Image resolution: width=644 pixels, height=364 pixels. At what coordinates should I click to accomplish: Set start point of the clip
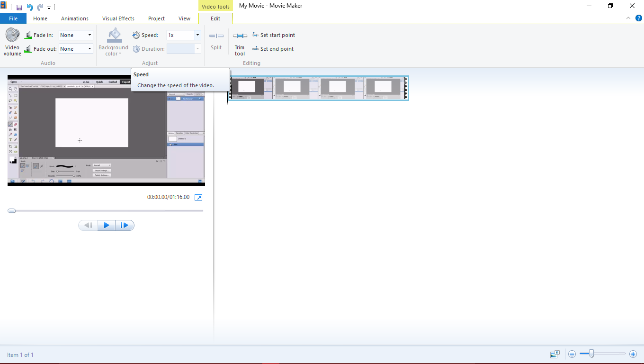[274, 35]
